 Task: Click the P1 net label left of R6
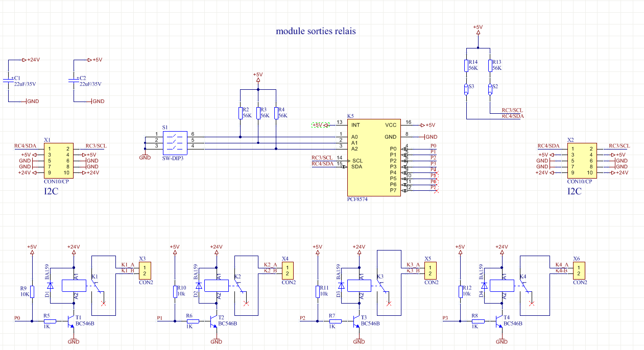(x=160, y=318)
